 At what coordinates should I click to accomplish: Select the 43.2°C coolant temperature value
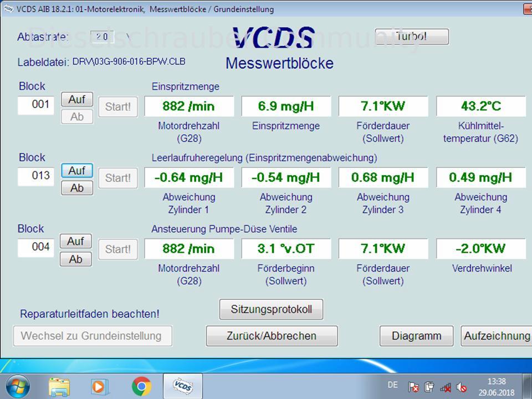click(x=481, y=106)
